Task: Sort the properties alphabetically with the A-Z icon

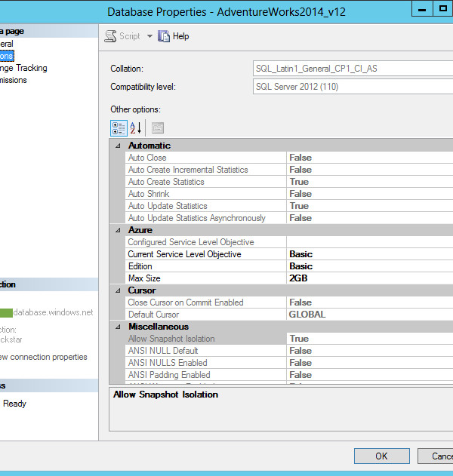Action: click(x=135, y=127)
